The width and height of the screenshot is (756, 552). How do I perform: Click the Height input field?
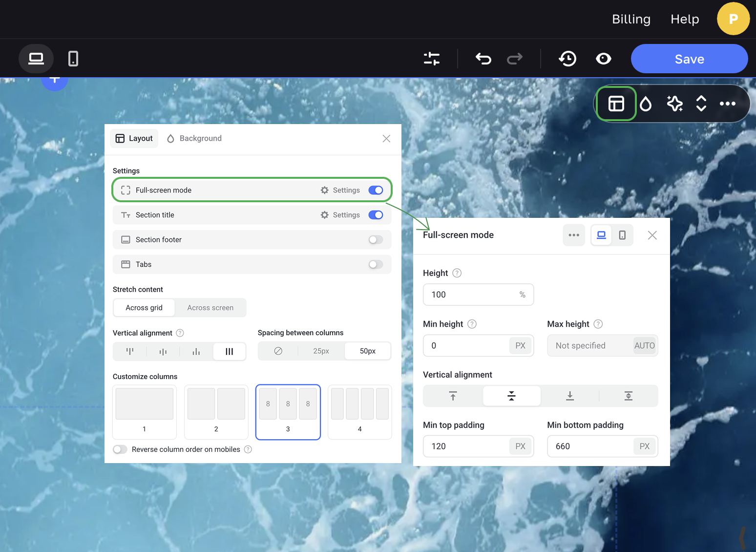(x=471, y=295)
